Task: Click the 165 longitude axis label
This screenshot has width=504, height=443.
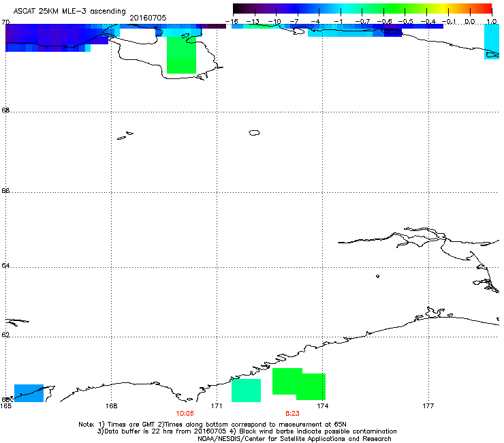Action: (x=5, y=406)
